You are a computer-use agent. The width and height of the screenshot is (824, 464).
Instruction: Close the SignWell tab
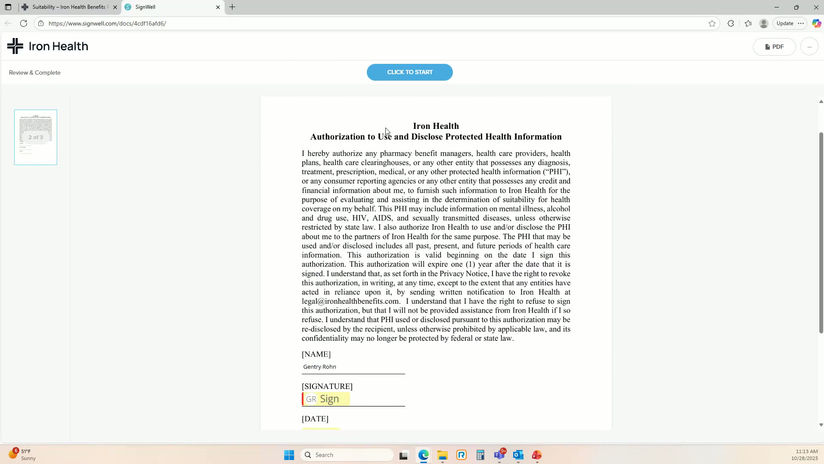[218, 7]
